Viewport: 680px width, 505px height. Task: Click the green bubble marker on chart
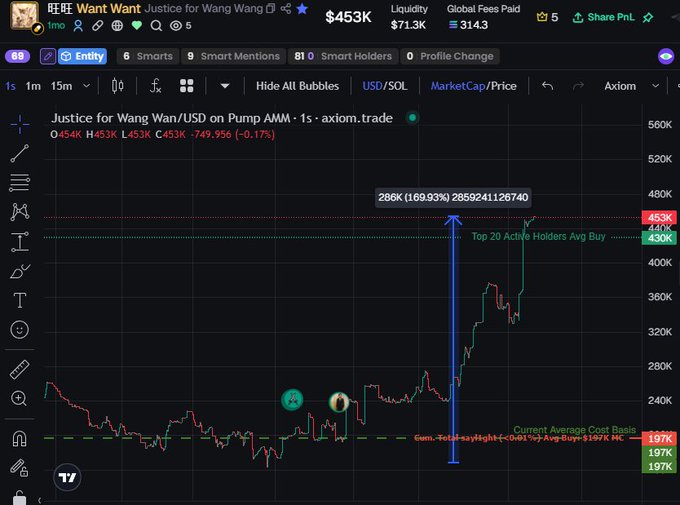point(292,400)
